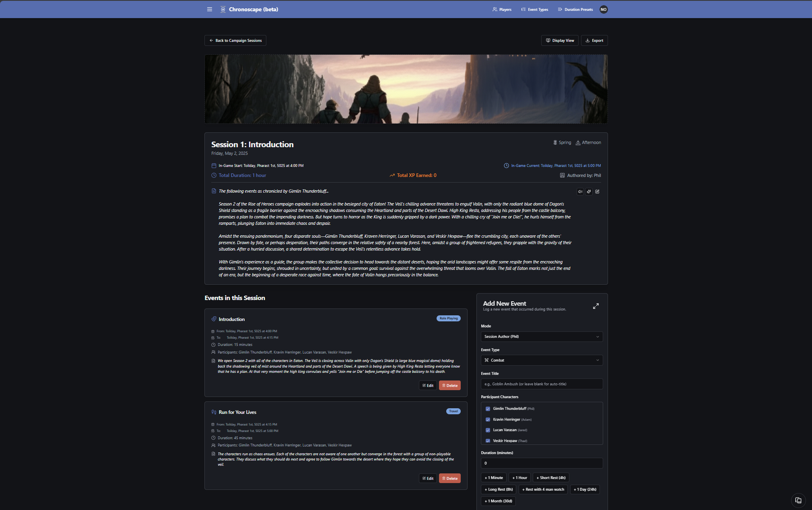Toggle the Kravin Herringer participant checkbox
This screenshot has height=510, width=812.
488,420
